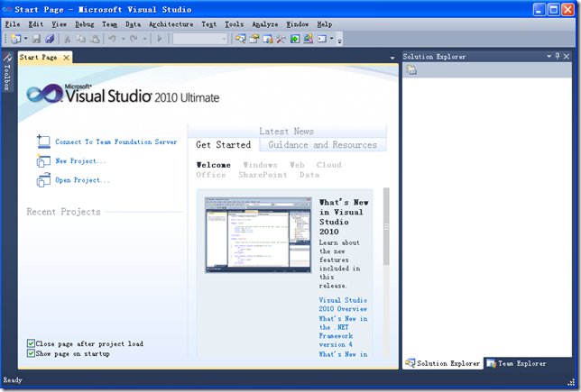Select the Get Started tab
This screenshot has width=581, height=392.
224,145
